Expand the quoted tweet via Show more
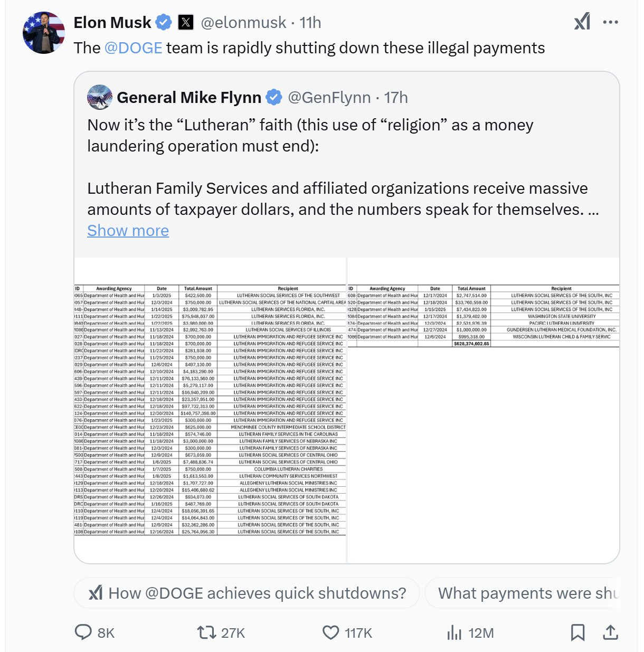 (x=128, y=230)
